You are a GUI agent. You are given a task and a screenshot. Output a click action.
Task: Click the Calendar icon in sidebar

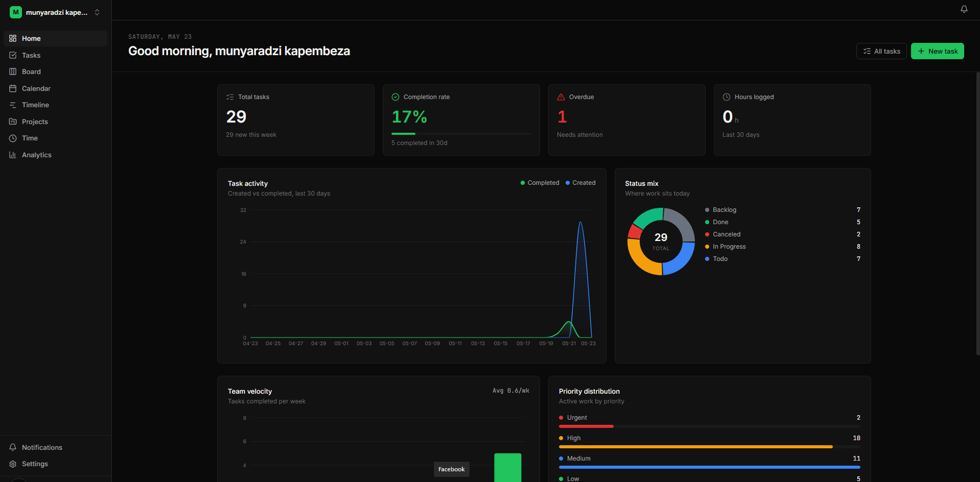pyautogui.click(x=13, y=88)
